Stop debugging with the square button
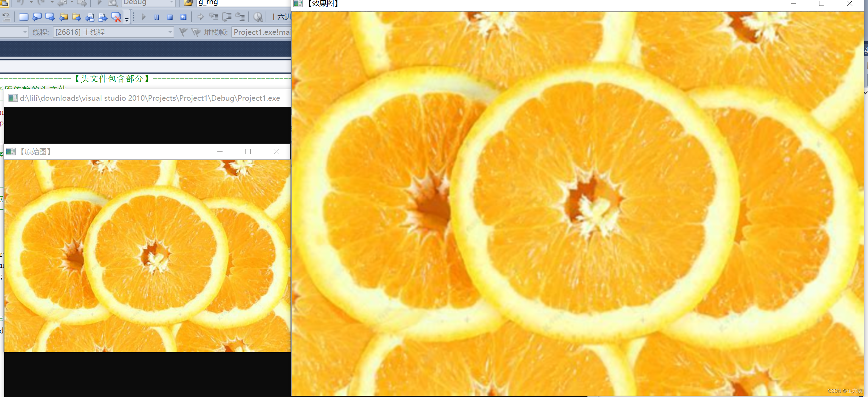The width and height of the screenshot is (868, 397). click(170, 17)
